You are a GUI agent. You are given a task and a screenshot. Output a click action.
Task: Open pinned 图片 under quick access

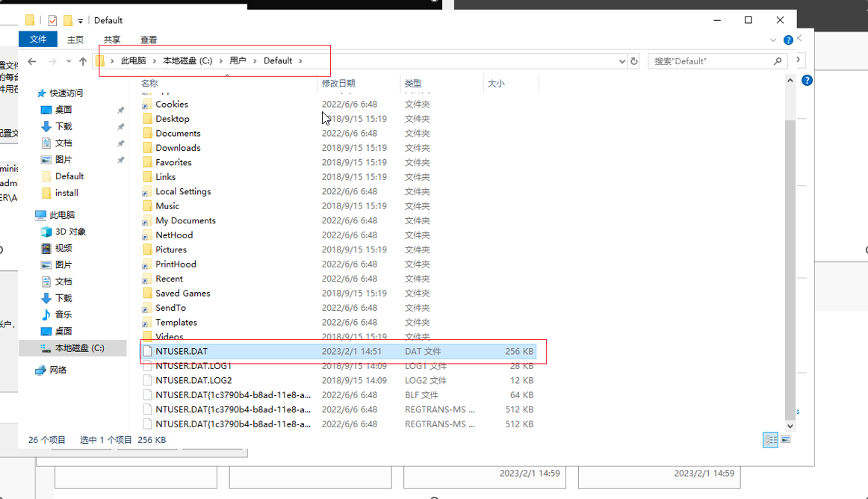63,160
